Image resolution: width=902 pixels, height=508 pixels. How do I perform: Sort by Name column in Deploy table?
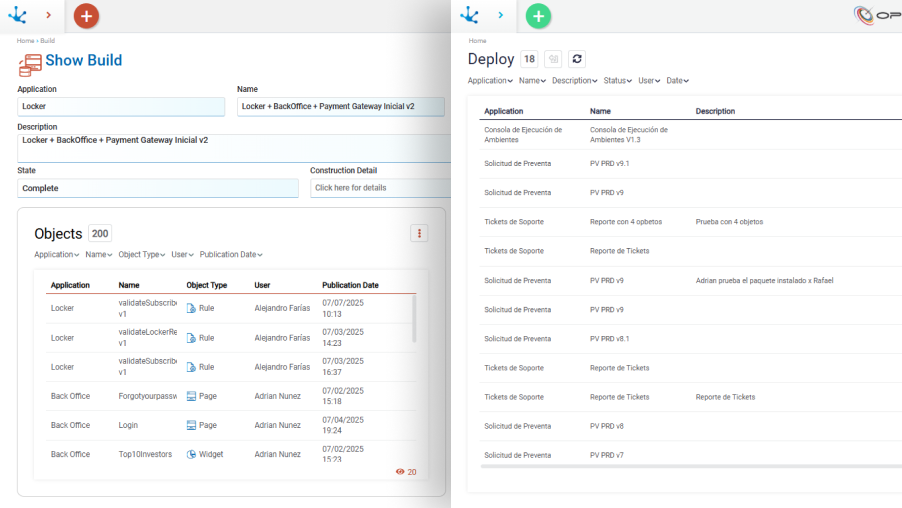coord(600,111)
